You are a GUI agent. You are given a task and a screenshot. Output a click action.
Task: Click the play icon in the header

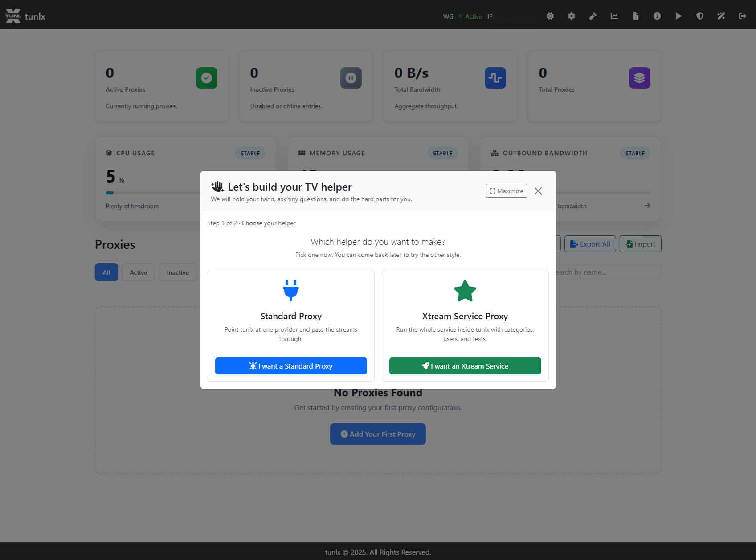(x=678, y=16)
